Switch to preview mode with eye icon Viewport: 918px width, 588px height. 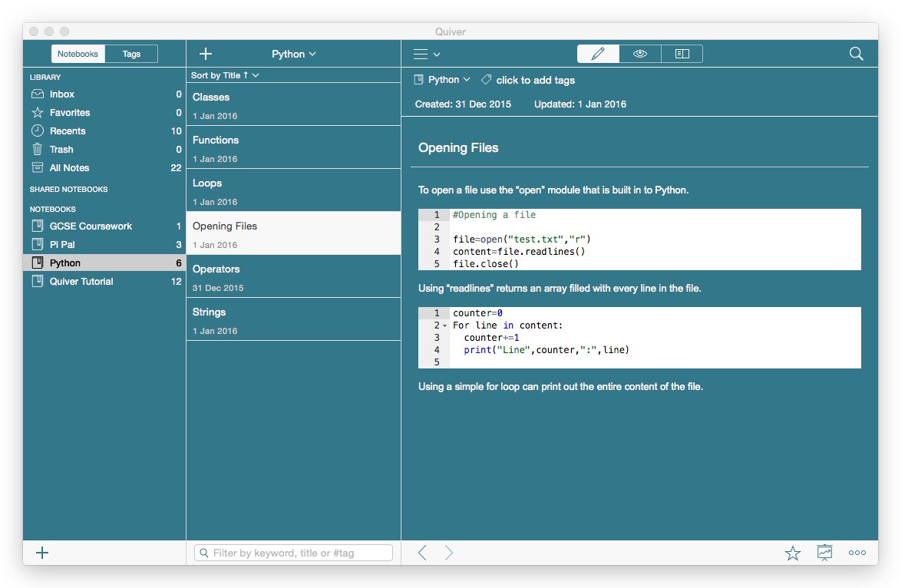click(640, 54)
